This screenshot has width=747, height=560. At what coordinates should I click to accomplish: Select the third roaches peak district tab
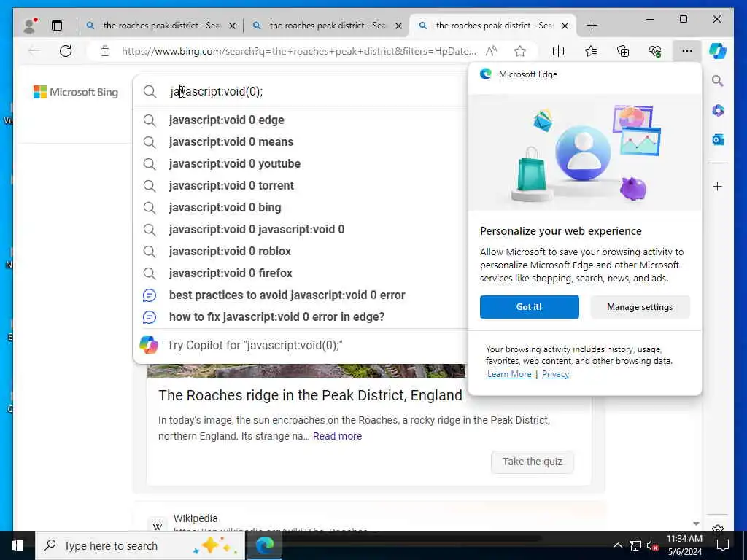pyautogui.click(x=492, y=26)
